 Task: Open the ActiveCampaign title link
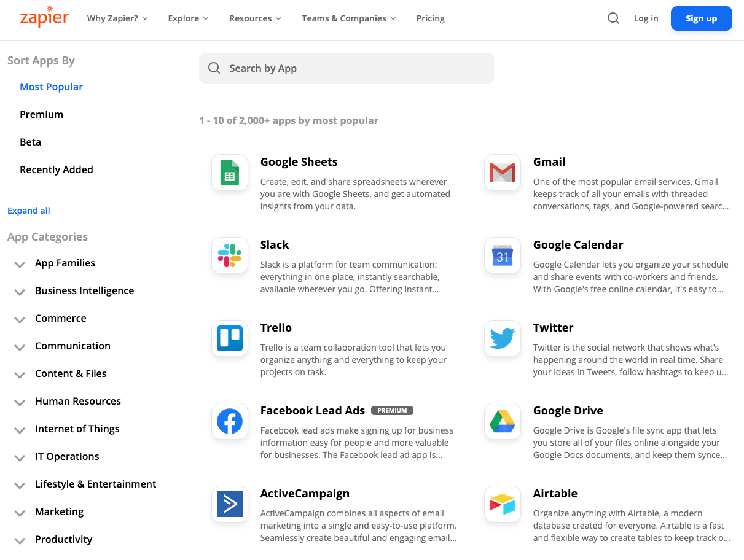tap(305, 494)
